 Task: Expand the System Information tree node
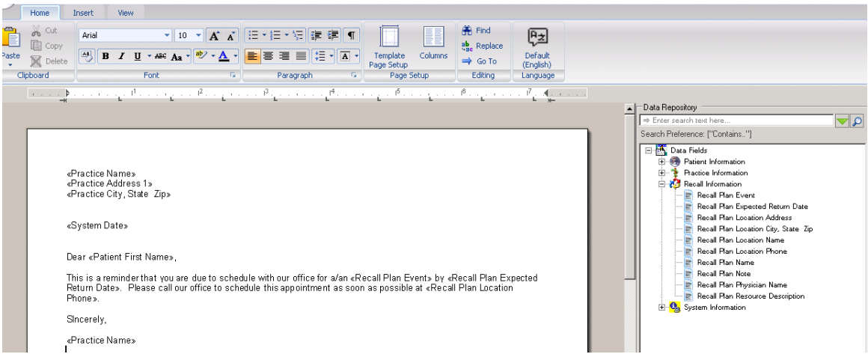coord(661,307)
